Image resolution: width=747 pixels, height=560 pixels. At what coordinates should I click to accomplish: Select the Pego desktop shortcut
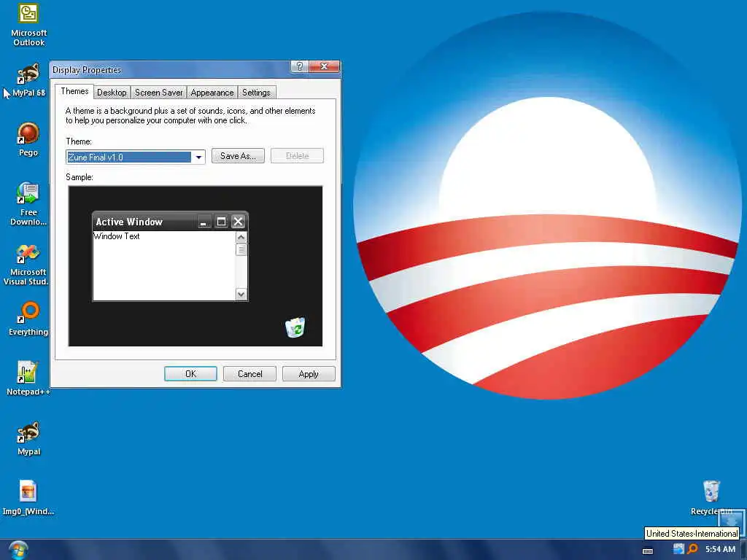[28, 139]
